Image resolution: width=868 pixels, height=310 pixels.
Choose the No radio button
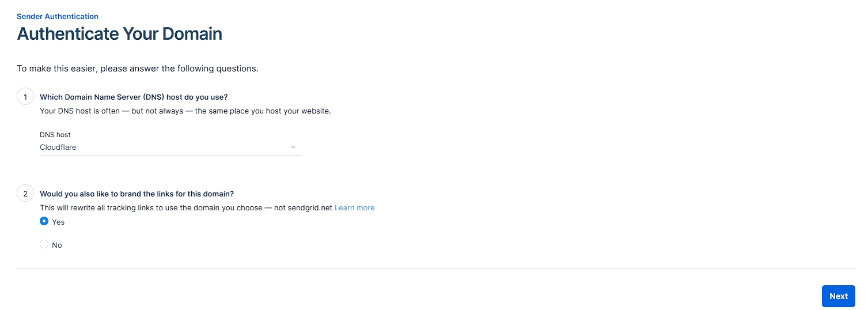coord(44,244)
